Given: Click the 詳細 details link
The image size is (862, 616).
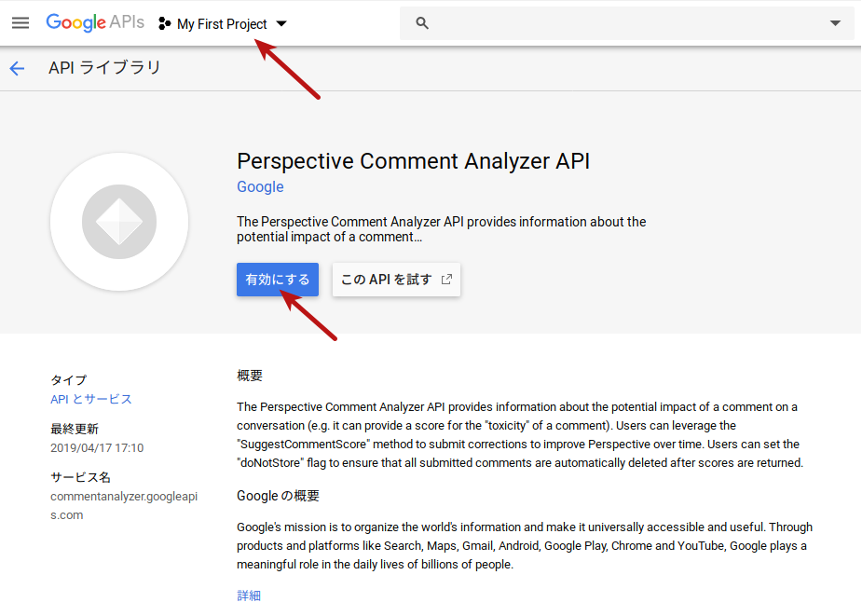Looking at the screenshot, I should point(249,595).
